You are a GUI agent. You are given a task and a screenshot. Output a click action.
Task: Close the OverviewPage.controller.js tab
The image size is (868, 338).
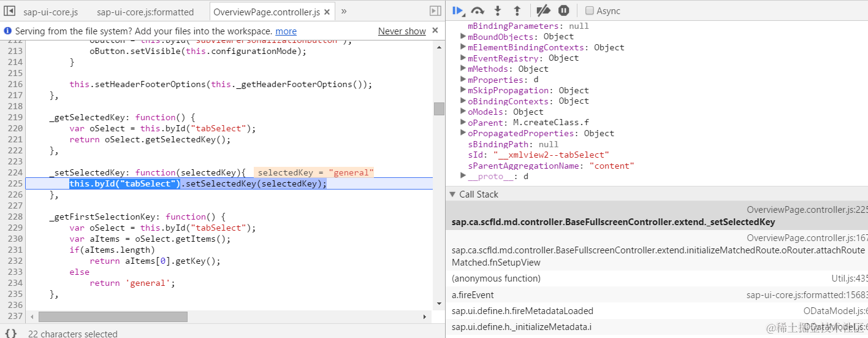pyautogui.click(x=327, y=12)
